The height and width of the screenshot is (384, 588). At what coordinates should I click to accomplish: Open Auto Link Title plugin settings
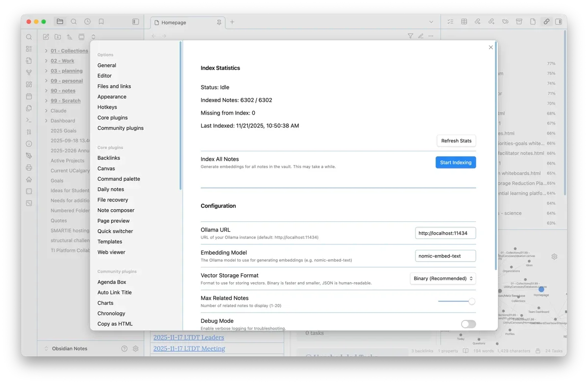115,292
